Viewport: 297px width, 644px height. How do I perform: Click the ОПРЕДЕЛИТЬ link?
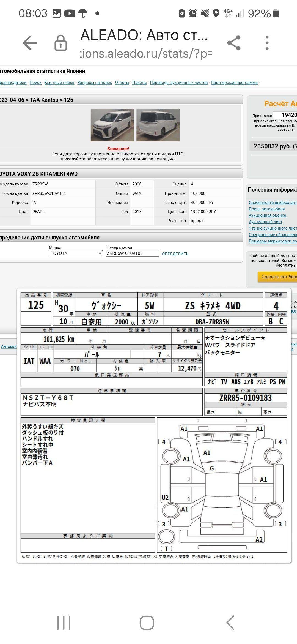click(175, 254)
